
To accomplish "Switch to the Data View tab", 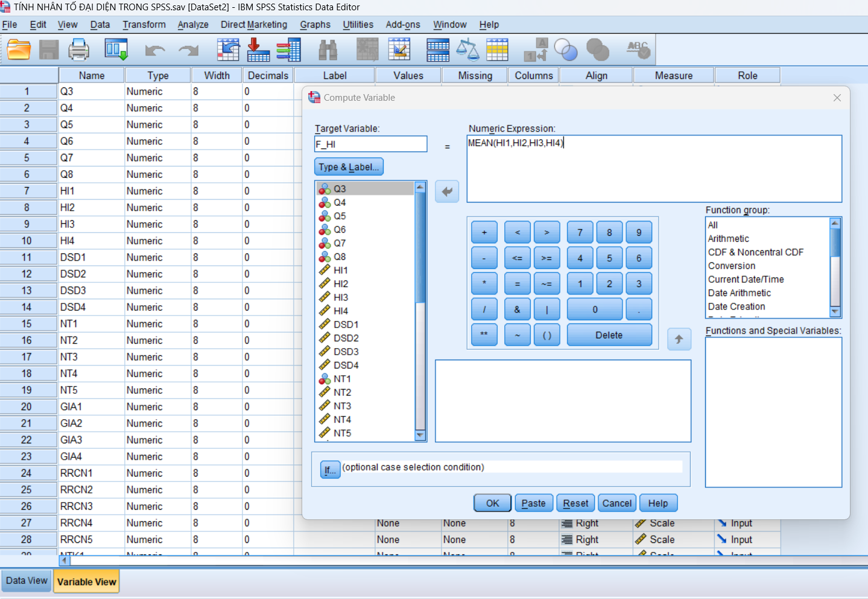I will point(27,581).
